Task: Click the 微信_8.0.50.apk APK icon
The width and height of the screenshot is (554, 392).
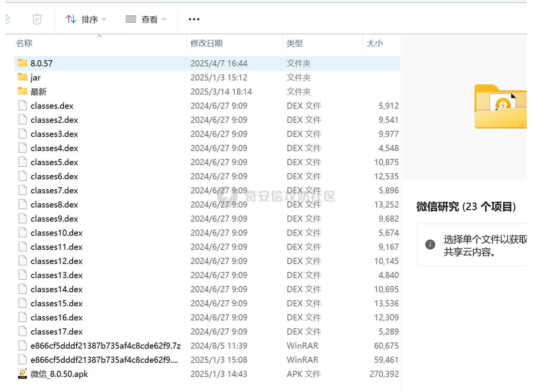Action: tap(22, 373)
